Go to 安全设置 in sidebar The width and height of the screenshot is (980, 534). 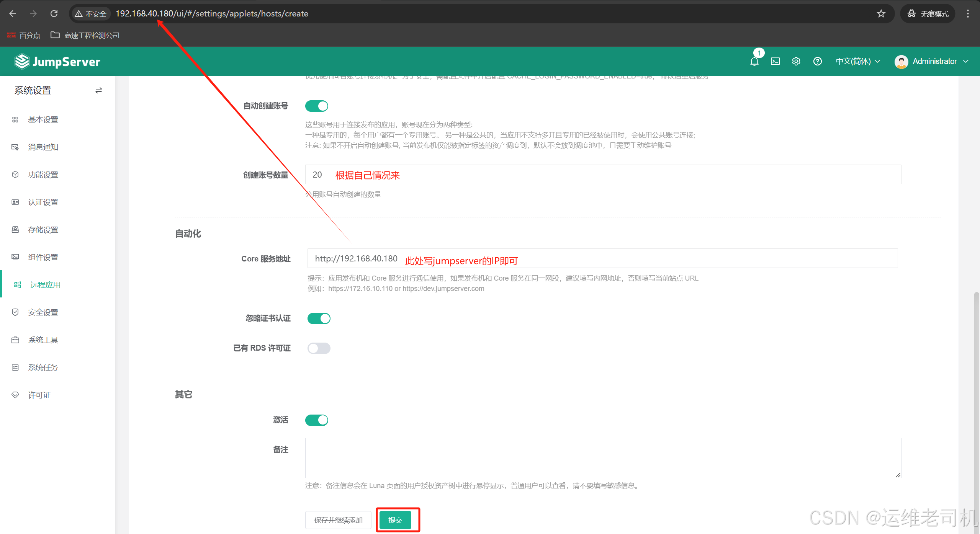pos(43,312)
